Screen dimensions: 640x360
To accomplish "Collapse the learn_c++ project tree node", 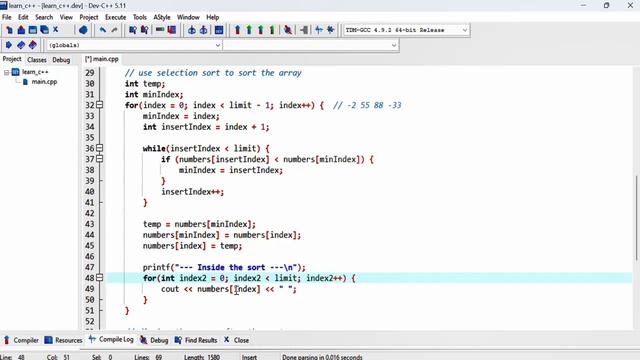I will pyautogui.click(x=7, y=72).
